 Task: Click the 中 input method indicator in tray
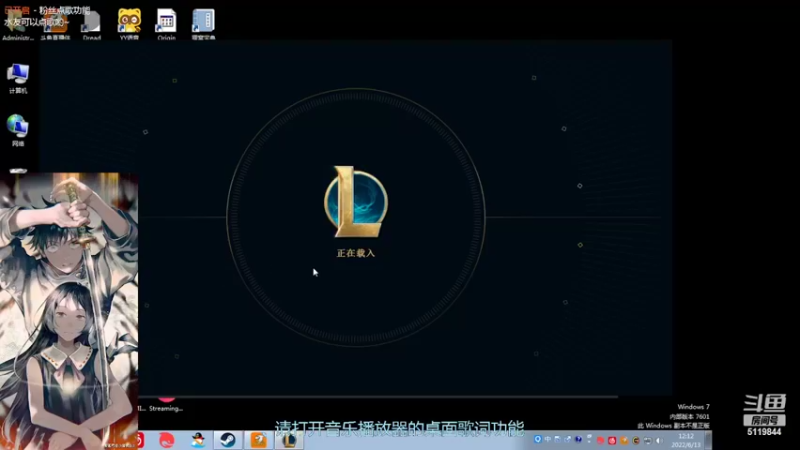pyautogui.click(x=547, y=439)
